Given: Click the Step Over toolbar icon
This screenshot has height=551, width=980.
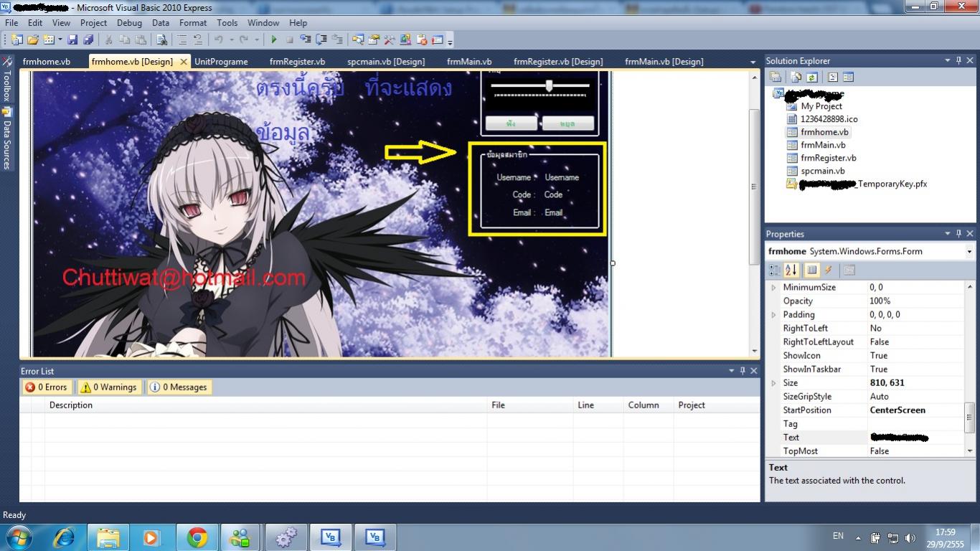Looking at the screenshot, I should click(x=321, y=39).
